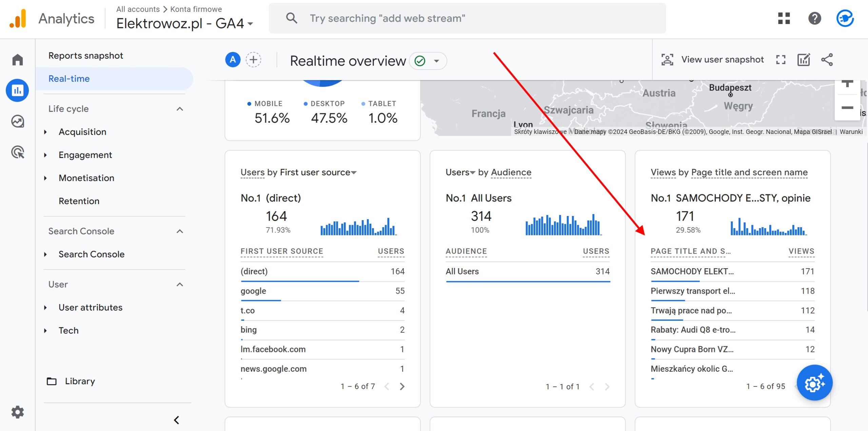The image size is (868, 431).
Task: Click Skróty klawiszowe map link
Action: [x=540, y=132]
